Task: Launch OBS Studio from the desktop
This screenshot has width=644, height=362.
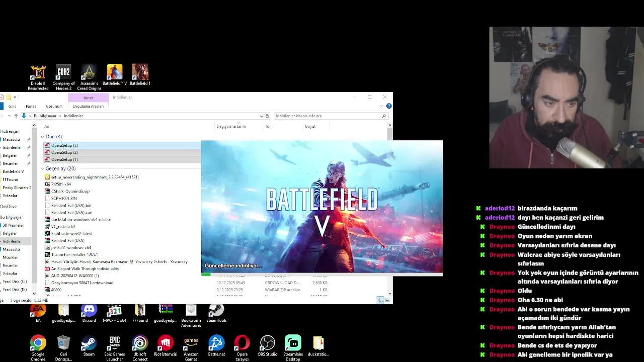Action: coord(268,346)
